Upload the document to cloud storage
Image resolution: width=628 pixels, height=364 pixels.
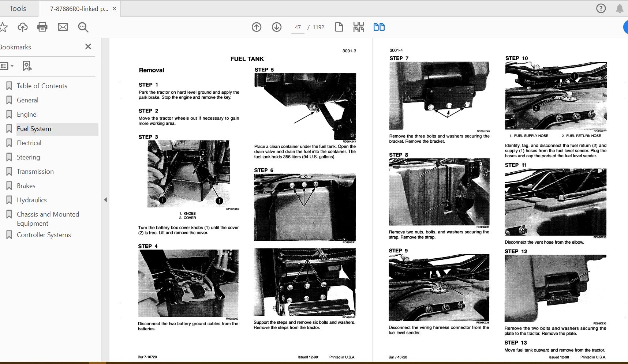click(23, 27)
